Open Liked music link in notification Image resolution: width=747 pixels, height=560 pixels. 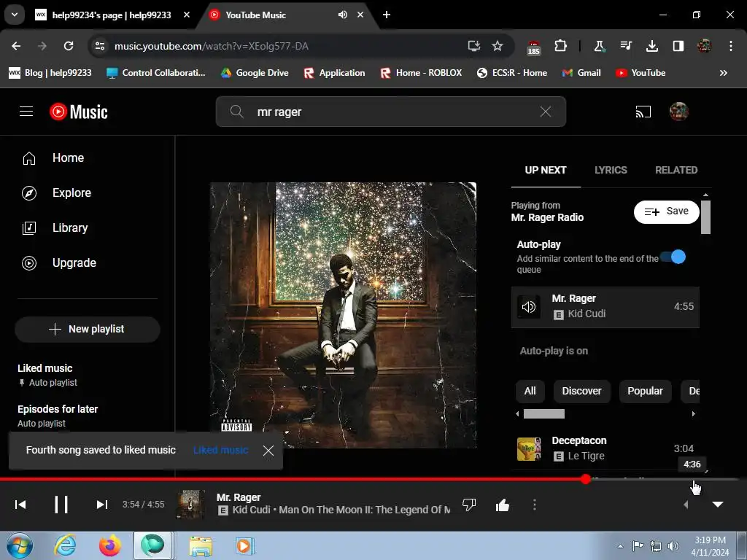pos(220,450)
